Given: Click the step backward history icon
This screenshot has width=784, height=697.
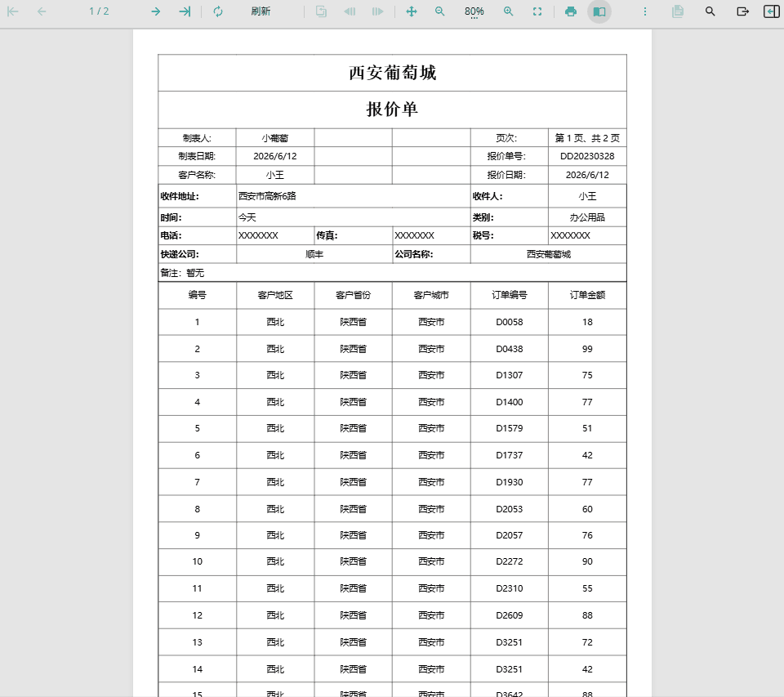Looking at the screenshot, I should pos(350,11).
